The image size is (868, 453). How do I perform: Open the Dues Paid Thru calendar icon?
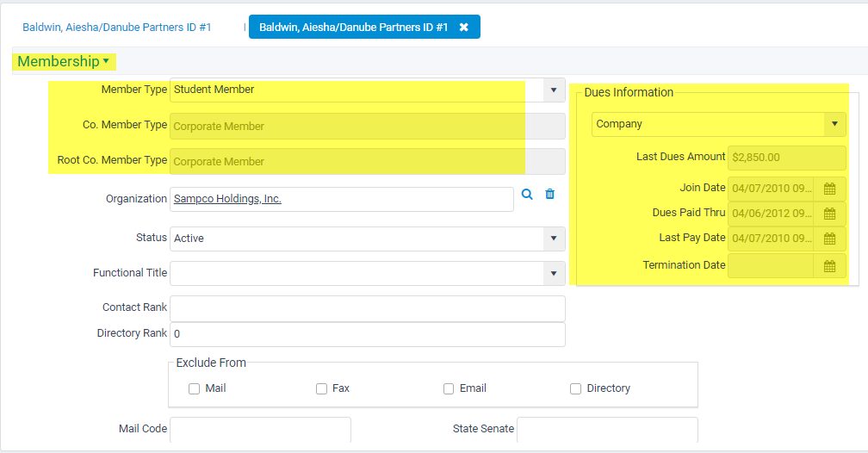pyautogui.click(x=829, y=214)
